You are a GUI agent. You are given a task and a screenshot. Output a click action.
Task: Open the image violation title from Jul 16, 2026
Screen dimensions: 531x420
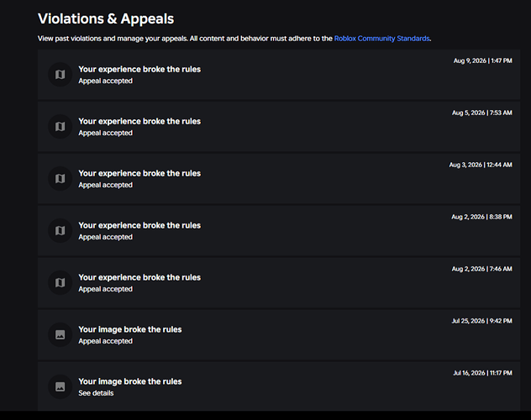tap(130, 381)
